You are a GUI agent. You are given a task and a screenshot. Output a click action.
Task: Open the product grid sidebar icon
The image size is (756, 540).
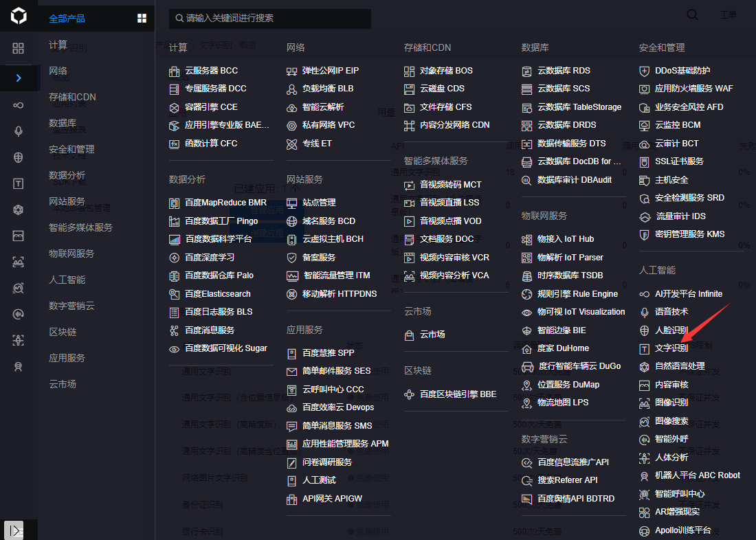[x=19, y=48]
